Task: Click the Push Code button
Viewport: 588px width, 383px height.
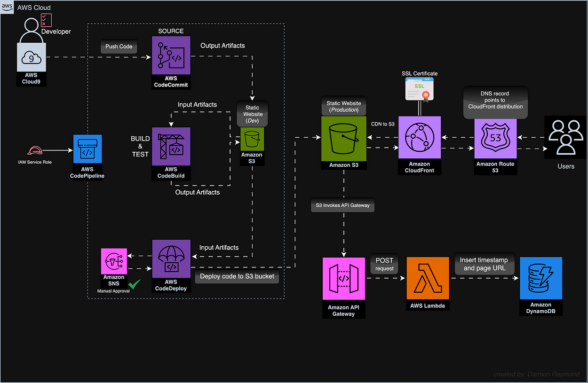Action: point(119,47)
